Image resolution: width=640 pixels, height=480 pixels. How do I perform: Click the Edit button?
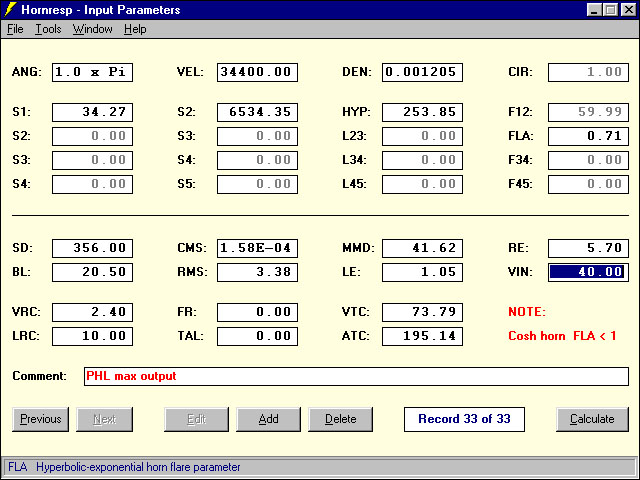pos(196,419)
